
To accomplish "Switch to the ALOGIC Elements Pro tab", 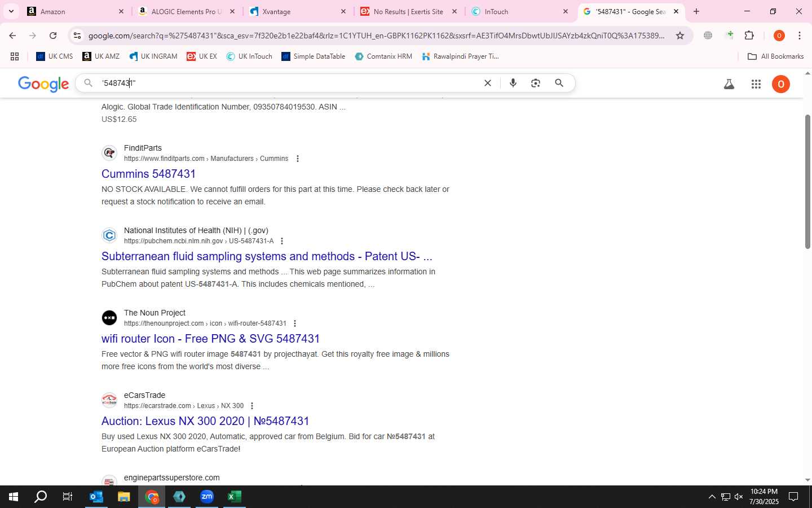I will tap(186, 11).
